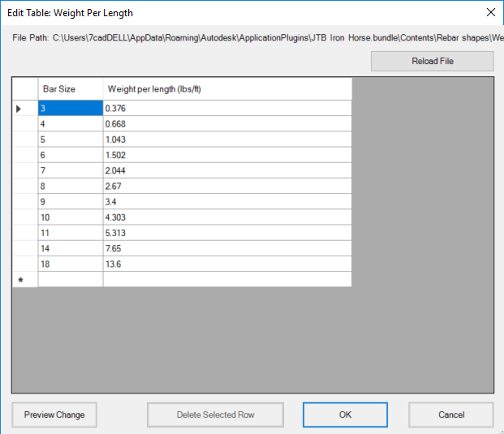The width and height of the screenshot is (504, 434).
Task: Click empty Bar Size cell in new row
Action: click(x=71, y=280)
